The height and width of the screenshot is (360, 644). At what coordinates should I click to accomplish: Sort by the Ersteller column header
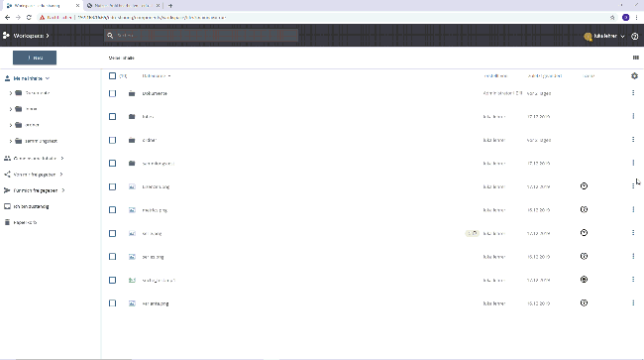point(495,76)
